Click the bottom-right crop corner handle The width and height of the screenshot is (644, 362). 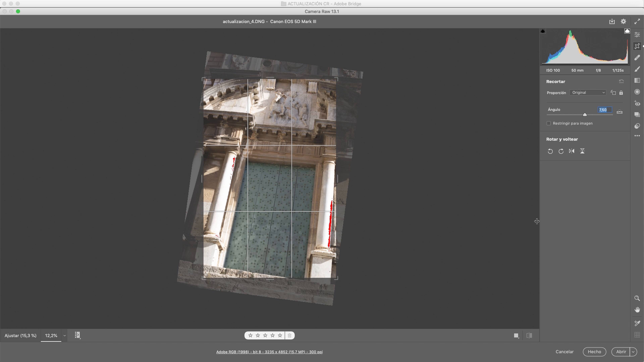(336, 278)
